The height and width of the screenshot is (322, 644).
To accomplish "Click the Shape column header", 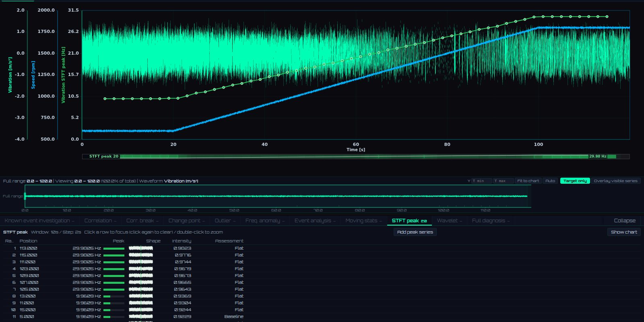I will click(x=153, y=241).
